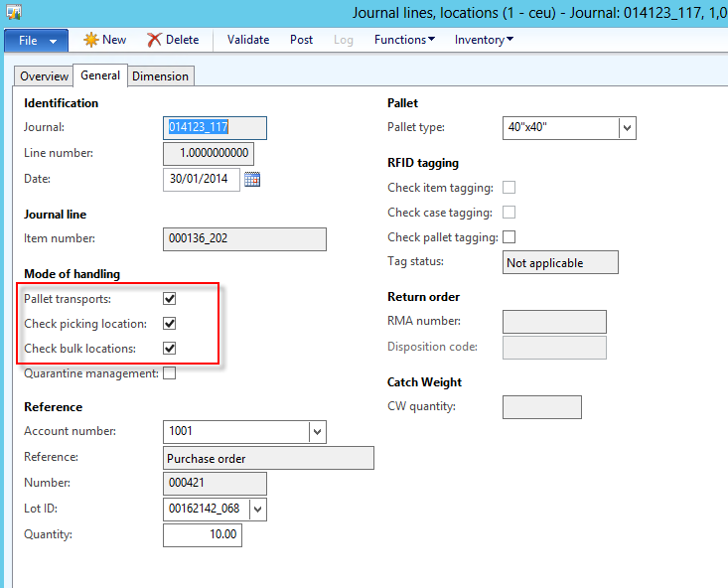
Task: Click the New record star icon
Action: 90,40
